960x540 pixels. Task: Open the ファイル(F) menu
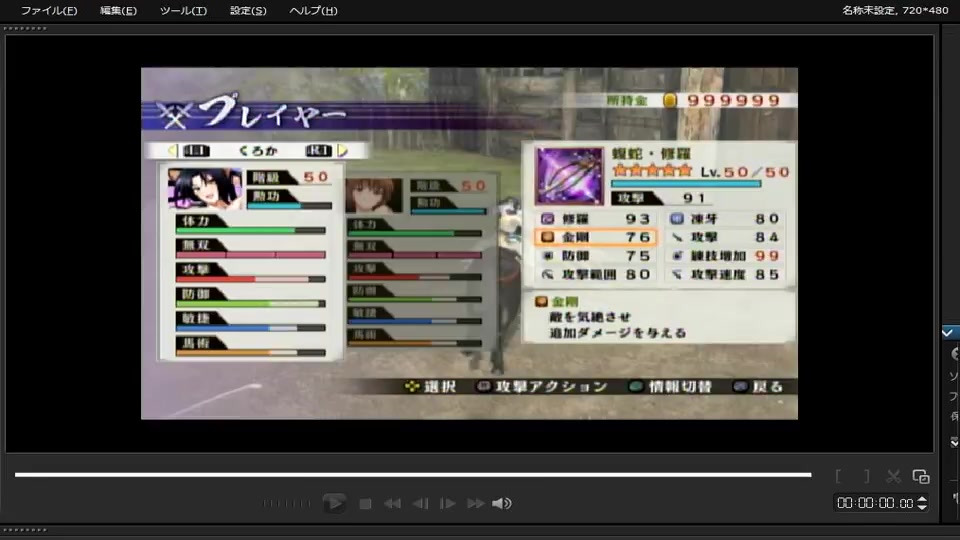coord(49,10)
